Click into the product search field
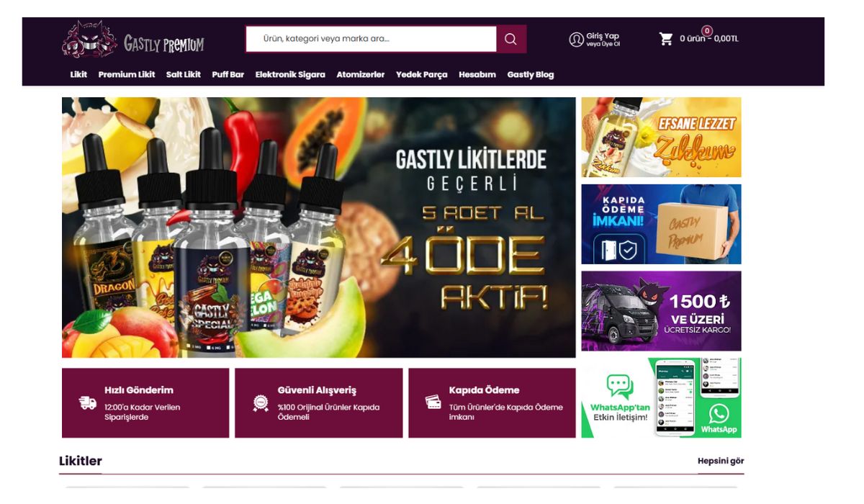This screenshot has width=864, height=504. coord(371,39)
